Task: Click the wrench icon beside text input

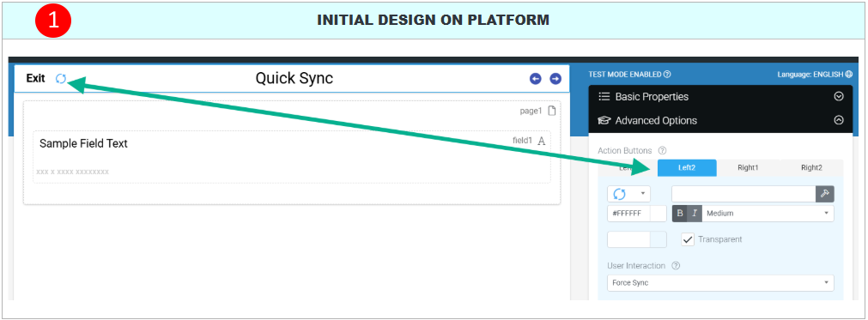Action: (x=824, y=194)
